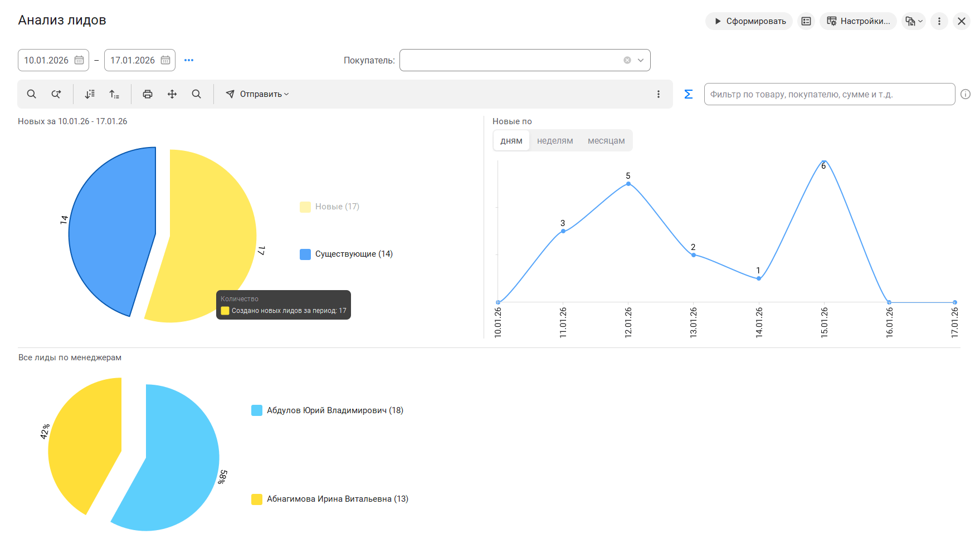Click the sort descending icon
Image resolution: width=980 pixels, height=539 pixels.
(90, 94)
